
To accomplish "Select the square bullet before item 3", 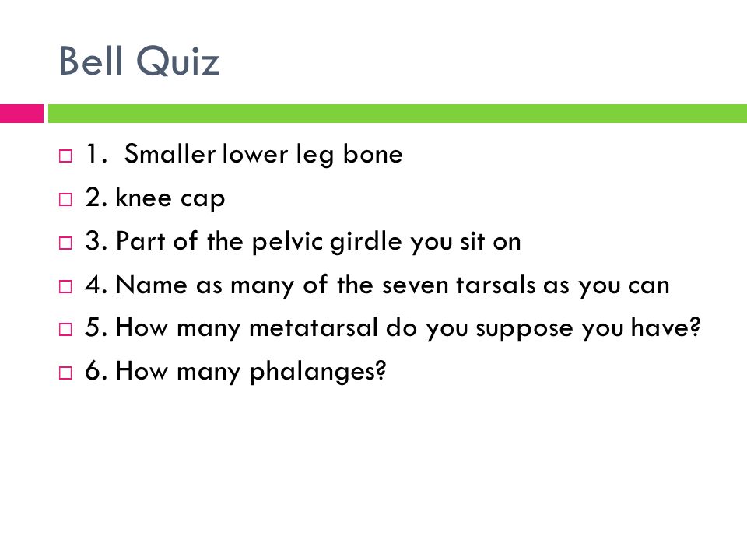I will [65, 243].
